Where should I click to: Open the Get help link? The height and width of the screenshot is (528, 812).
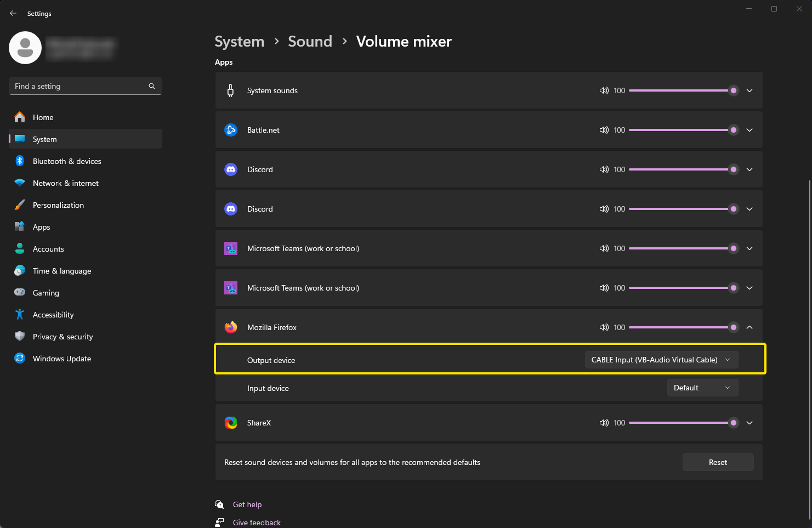pos(247,504)
